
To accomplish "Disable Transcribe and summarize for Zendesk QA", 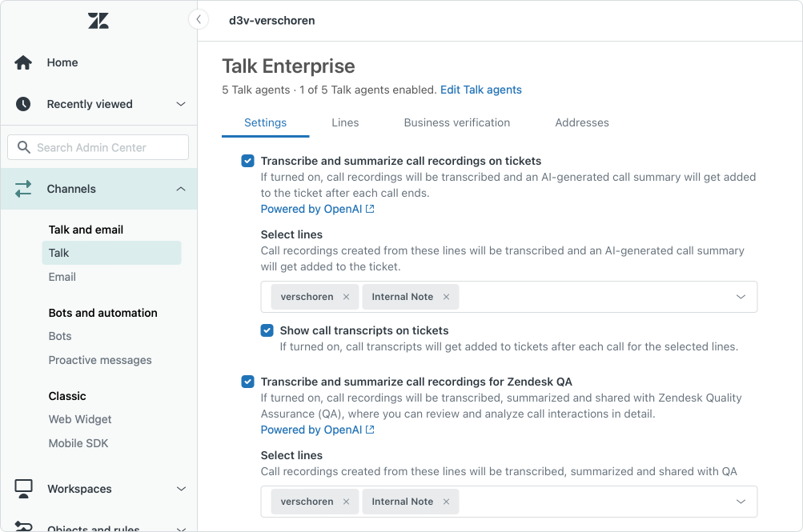I will coord(248,382).
